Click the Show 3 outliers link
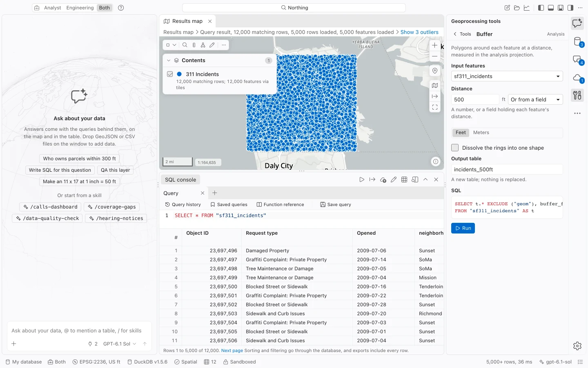 coord(419,32)
